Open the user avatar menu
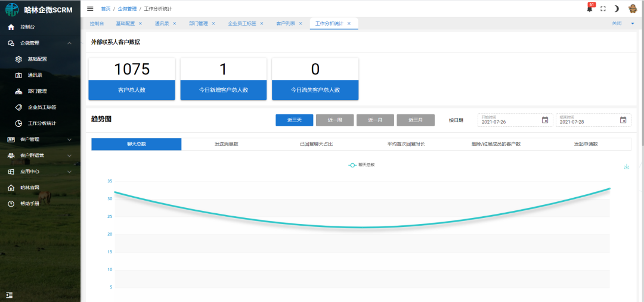The height and width of the screenshot is (302, 644). (632, 8)
